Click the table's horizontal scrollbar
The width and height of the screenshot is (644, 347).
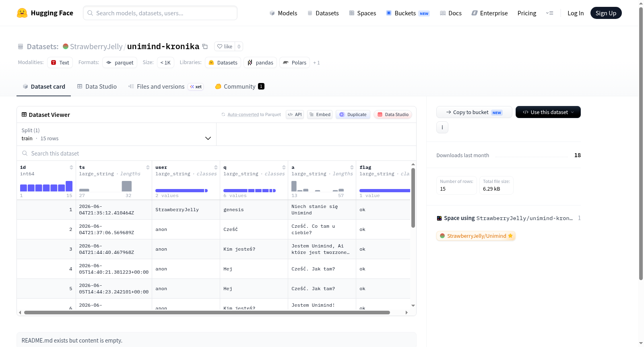click(x=207, y=312)
